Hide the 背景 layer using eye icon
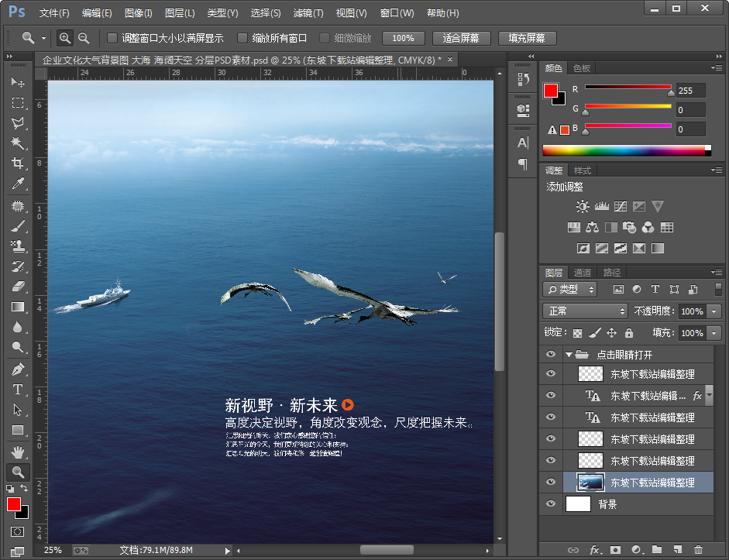 click(x=551, y=504)
